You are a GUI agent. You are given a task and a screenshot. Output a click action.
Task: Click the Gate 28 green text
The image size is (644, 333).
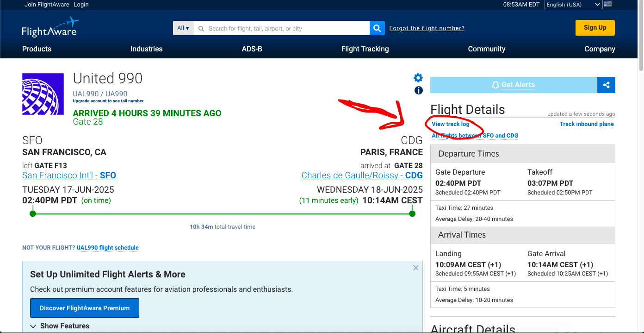pos(88,122)
